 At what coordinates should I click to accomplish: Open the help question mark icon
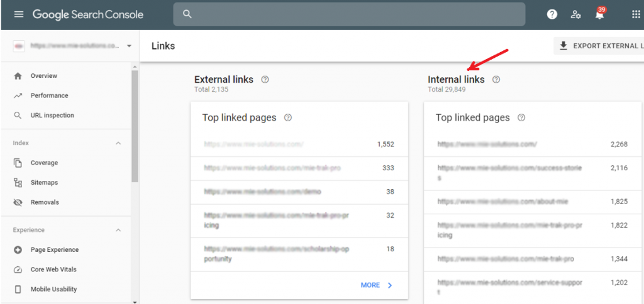pos(552,14)
